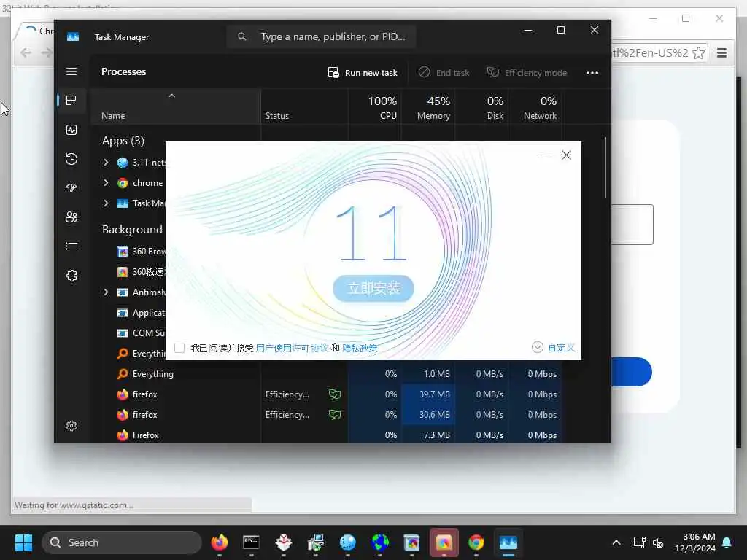This screenshot has height=560, width=747.
Task: Open Task Manager more options ellipsis
Action: click(592, 73)
